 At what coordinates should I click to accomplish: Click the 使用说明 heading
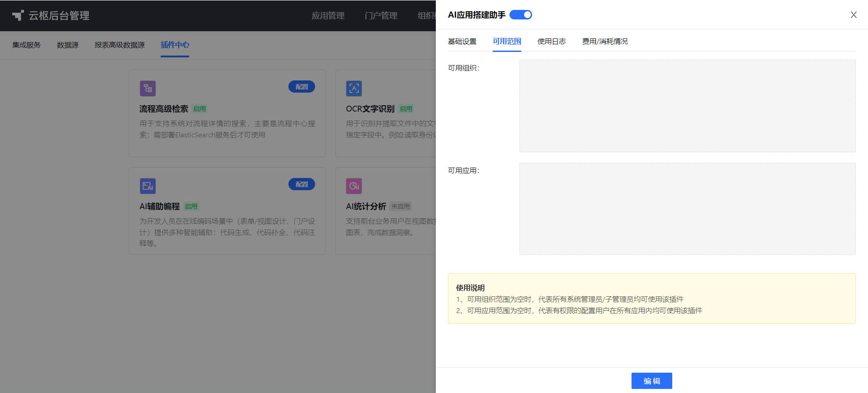tap(470, 288)
